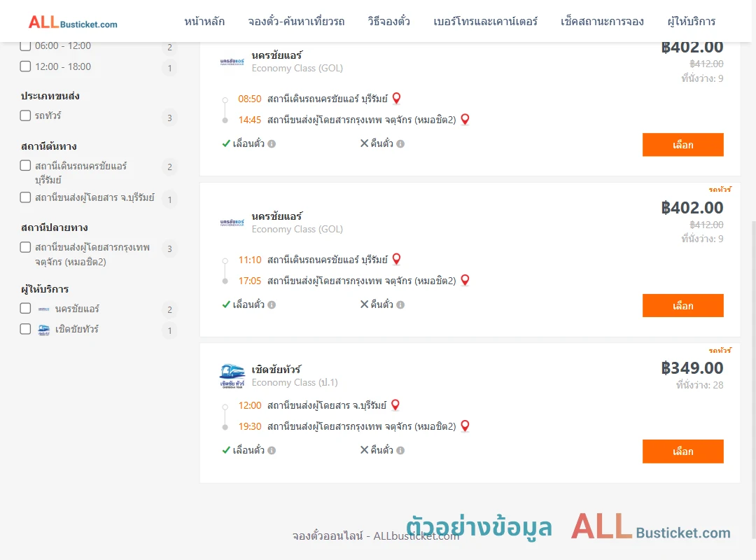Tick สถานีขนส่งผู้โดยสาร จ.บุรีรัมย์ origin checkbox
The image size is (756, 560).
[x=26, y=197]
